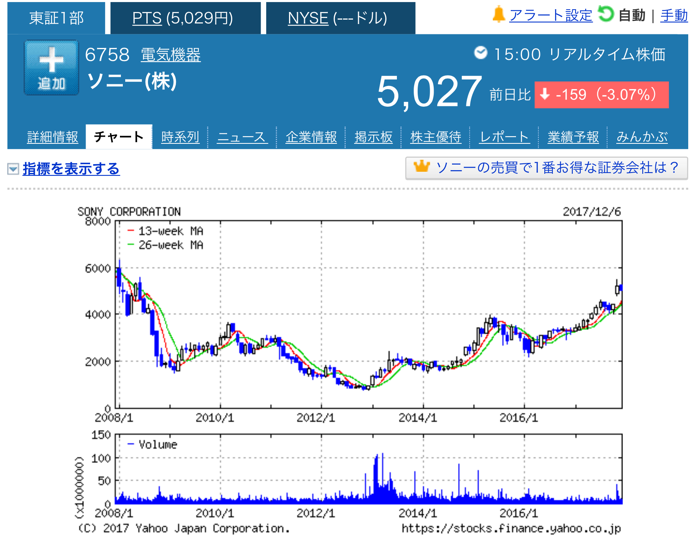
Task: Select 自動 refresh mode
Action: tap(631, 16)
